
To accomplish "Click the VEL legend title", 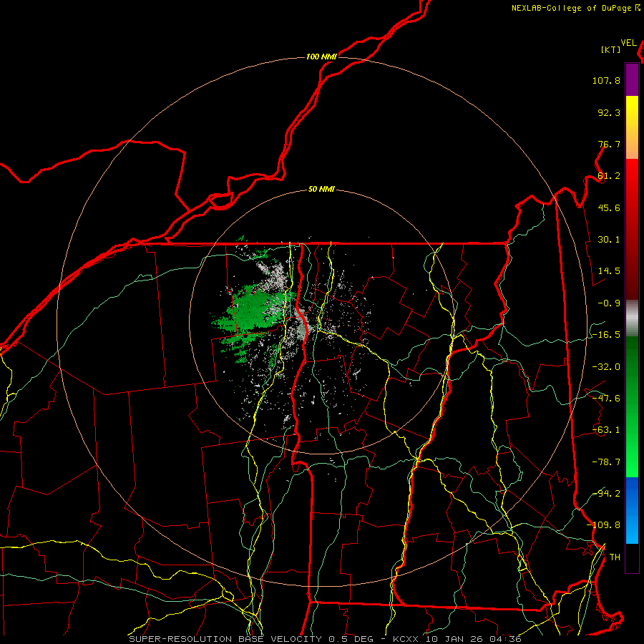I will (628, 43).
